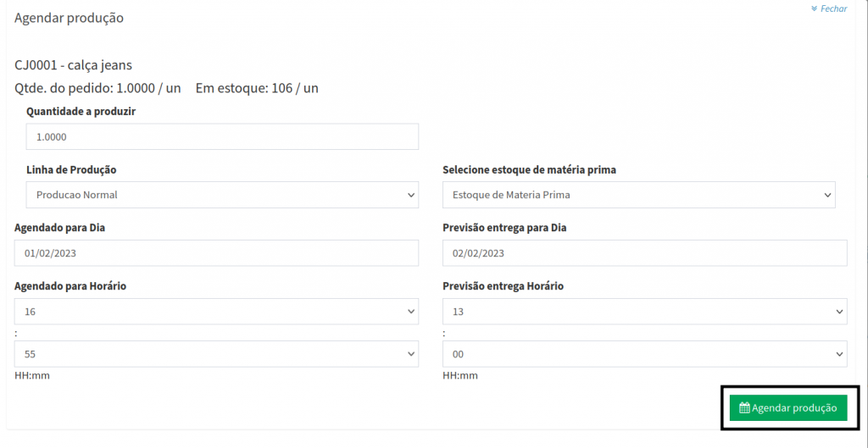The image size is (868, 448).
Task: Click the arrow of the 55 minutes selector
Action: [x=409, y=354]
